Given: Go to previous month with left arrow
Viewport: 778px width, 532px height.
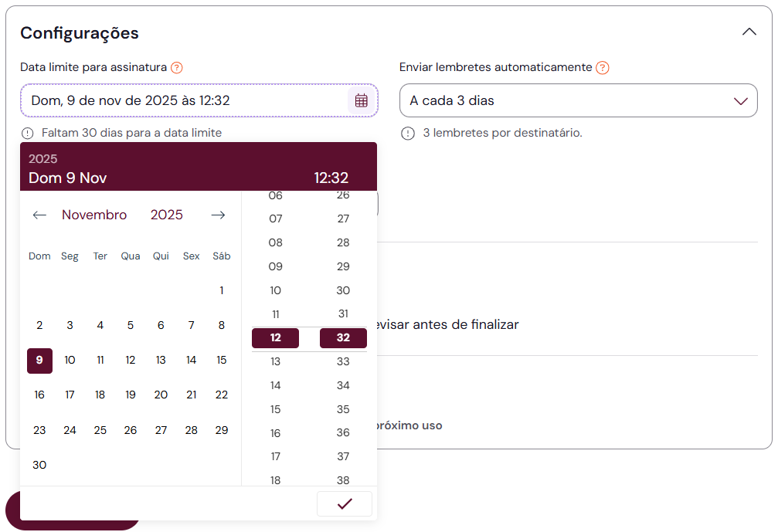Looking at the screenshot, I should tap(39, 215).
